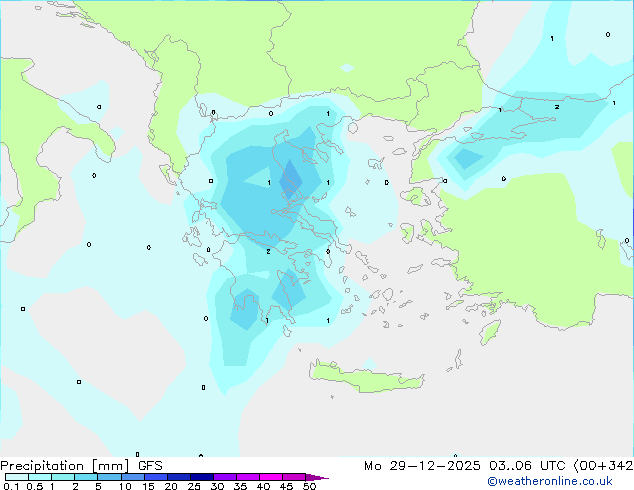This screenshot has width=634, height=490.
Task: Click the 'Precipitation [mm]' title text
Action: click(x=64, y=466)
